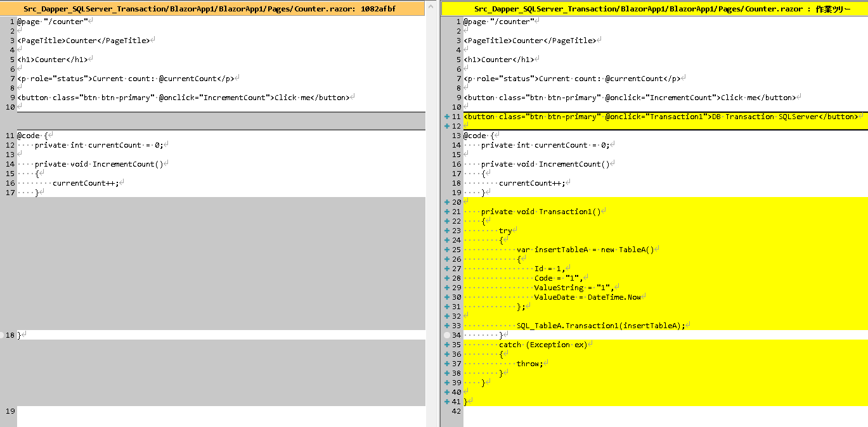Click the plus icon beside the SQL_TableA.Transaction1 line
This screenshot has height=427, width=868.
[x=448, y=326]
